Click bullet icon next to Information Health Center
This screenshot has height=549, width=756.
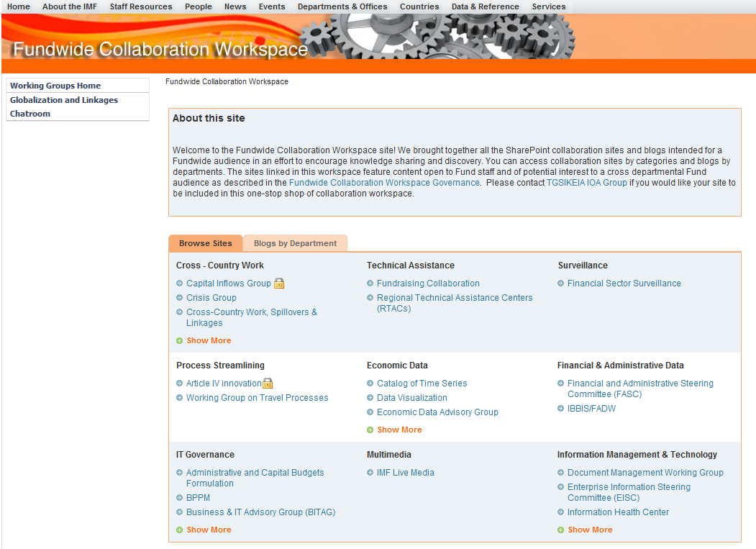pyautogui.click(x=560, y=512)
